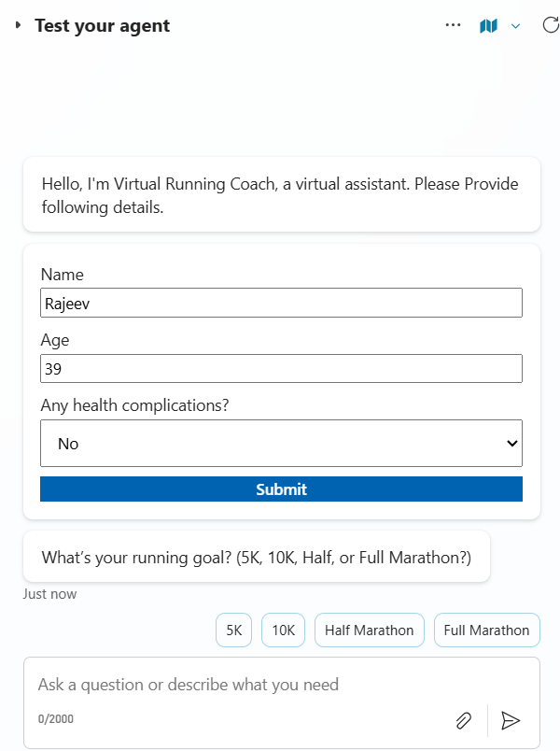
Task: Select the Half Marathon suggestion
Action: 370,631
